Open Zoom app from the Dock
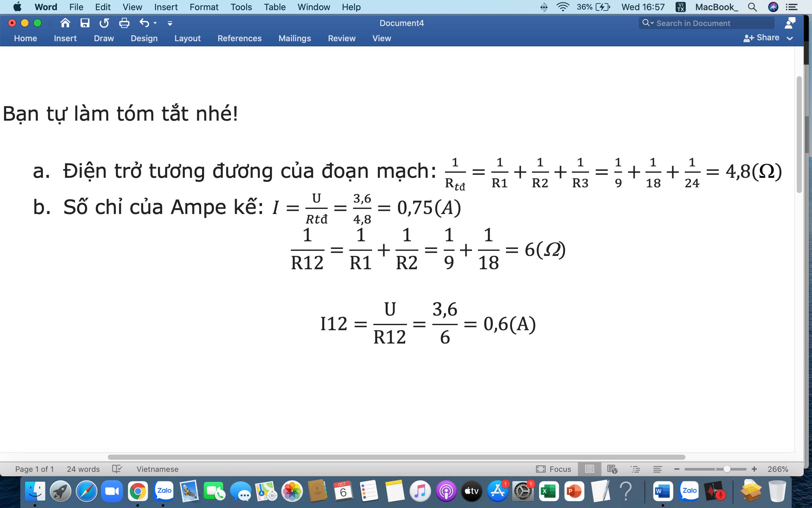This screenshot has width=812, height=508. [x=112, y=491]
